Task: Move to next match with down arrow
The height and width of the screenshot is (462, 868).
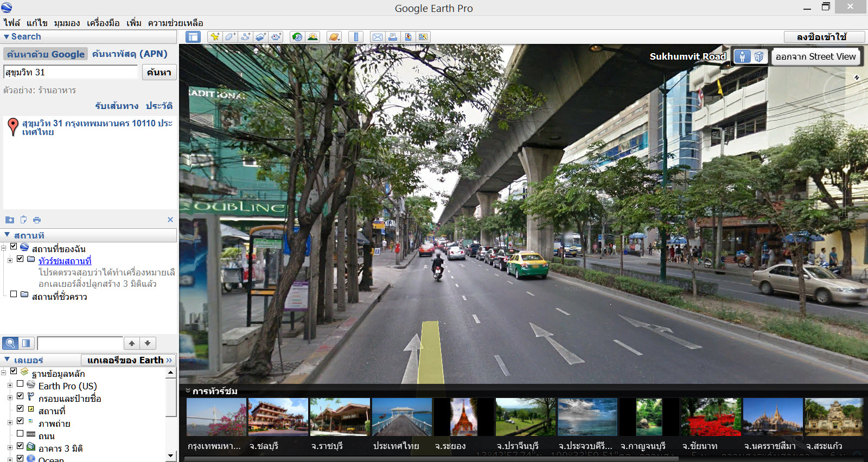Action: (148, 343)
